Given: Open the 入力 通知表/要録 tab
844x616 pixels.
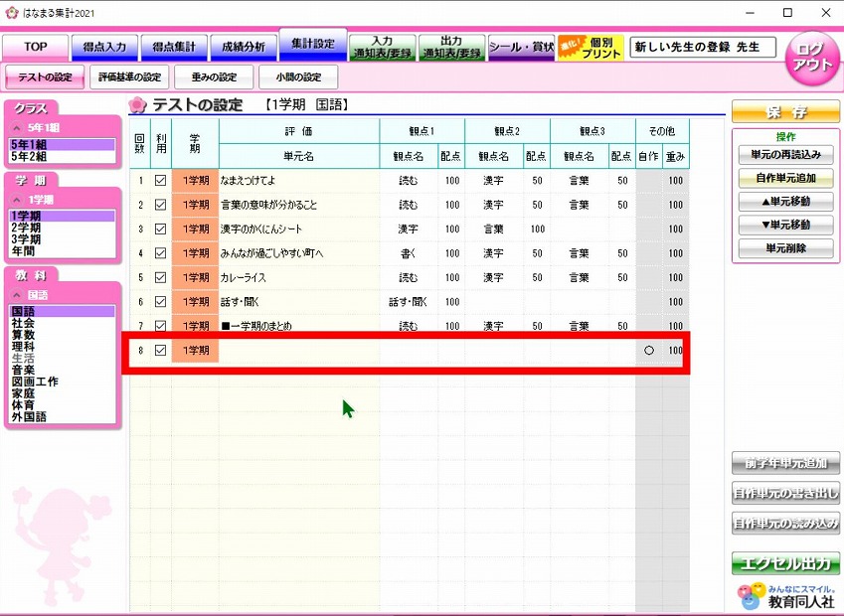Looking at the screenshot, I should tap(382, 48).
